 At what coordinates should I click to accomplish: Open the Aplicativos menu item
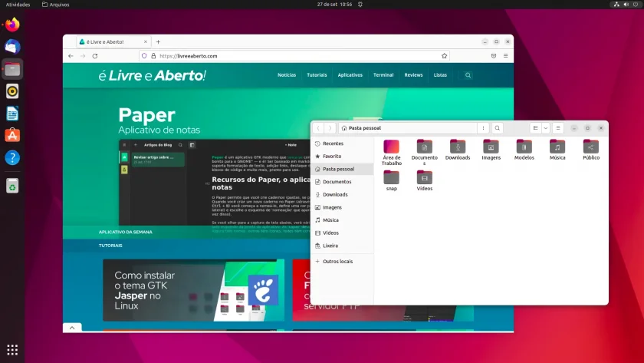point(350,75)
